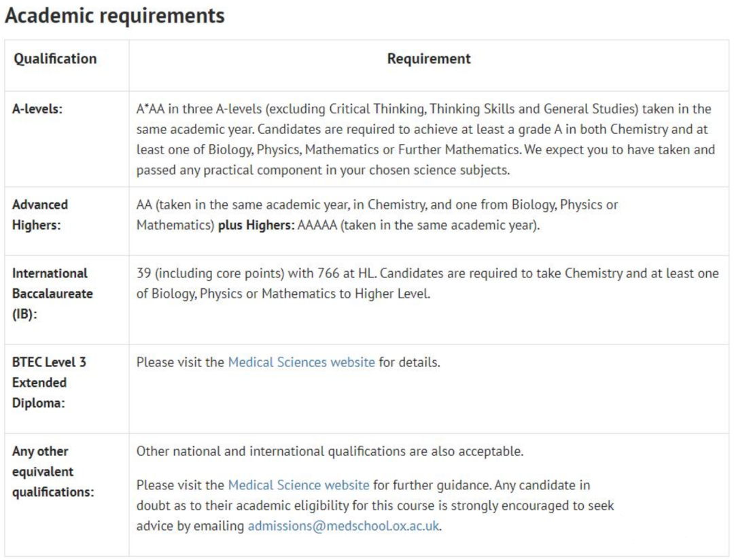Click the IB 39 points requirement text
734x560 pixels.
click(x=427, y=283)
